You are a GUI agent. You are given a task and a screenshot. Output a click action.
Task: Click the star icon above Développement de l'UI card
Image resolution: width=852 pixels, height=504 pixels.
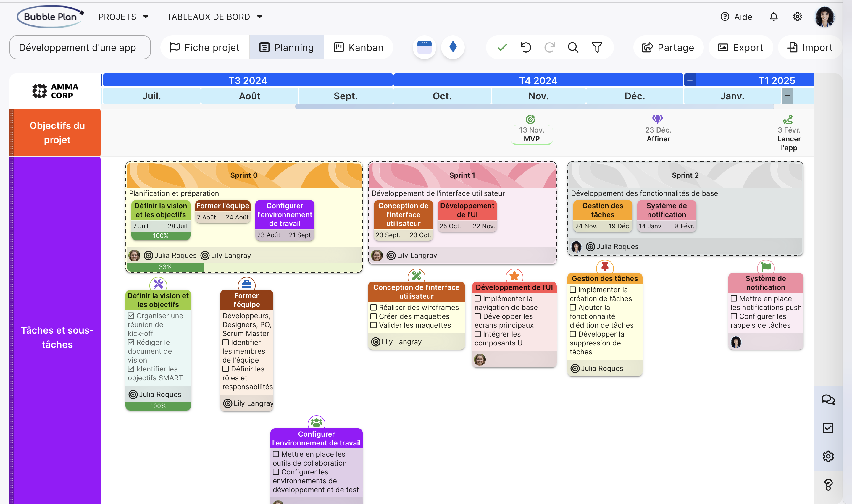pyautogui.click(x=514, y=275)
